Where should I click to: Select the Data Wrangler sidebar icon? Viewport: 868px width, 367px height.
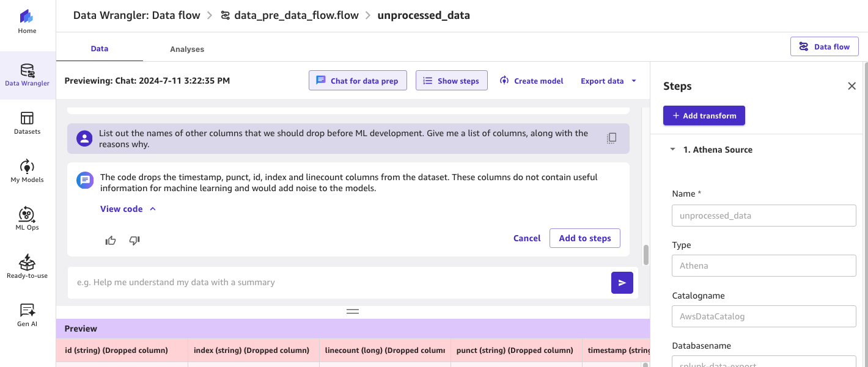[x=27, y=74]
